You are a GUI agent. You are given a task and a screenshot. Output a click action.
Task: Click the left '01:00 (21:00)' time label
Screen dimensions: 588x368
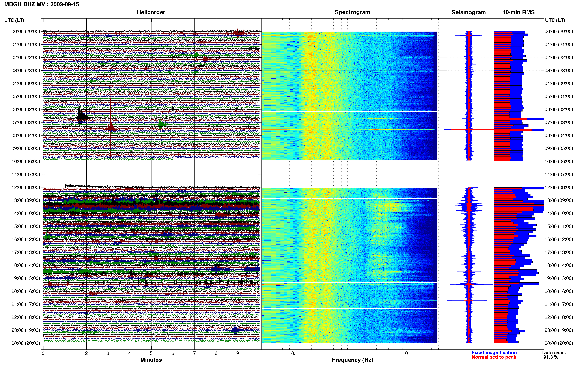pyautogui.click(x=26, y=44)
